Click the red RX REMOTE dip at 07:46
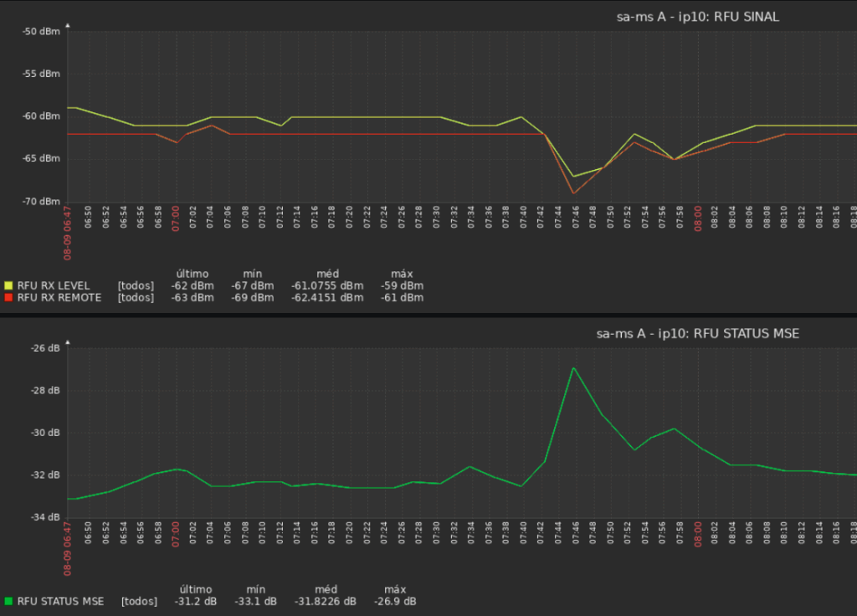The image size is (857, 616). 573,193
